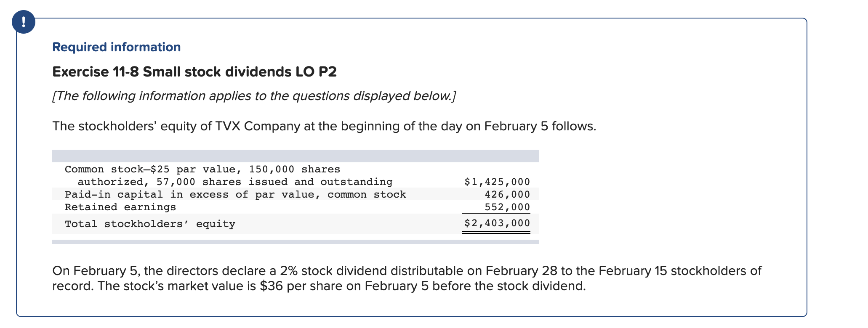
Task: Click the blue exclamation alert icon
Action: pos(24,21)
